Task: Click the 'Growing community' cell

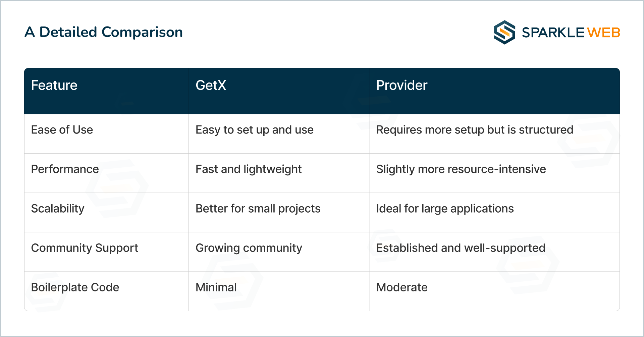Action: 249,248
